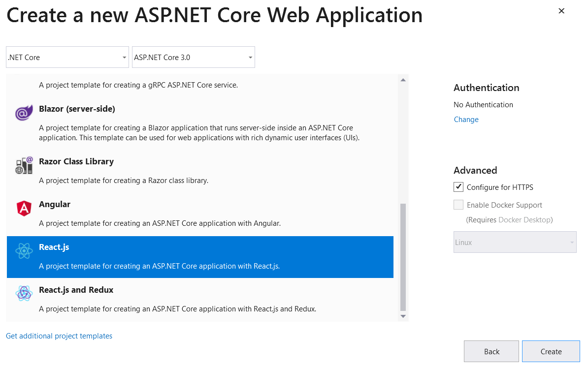Click the template list scrollbar thumb
This screenshot has height=368, width=588.
tap(403, 256)
